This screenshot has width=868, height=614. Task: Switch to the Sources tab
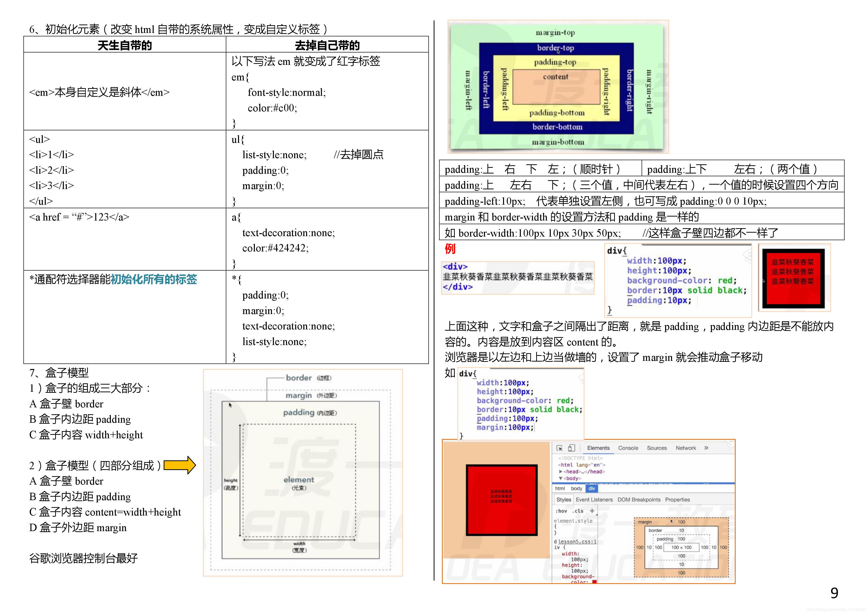click(x=657, y=448)
